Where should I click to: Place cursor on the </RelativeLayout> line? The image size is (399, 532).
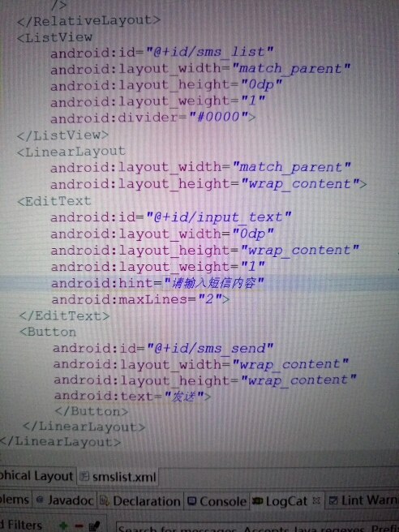tap(88, 21)
